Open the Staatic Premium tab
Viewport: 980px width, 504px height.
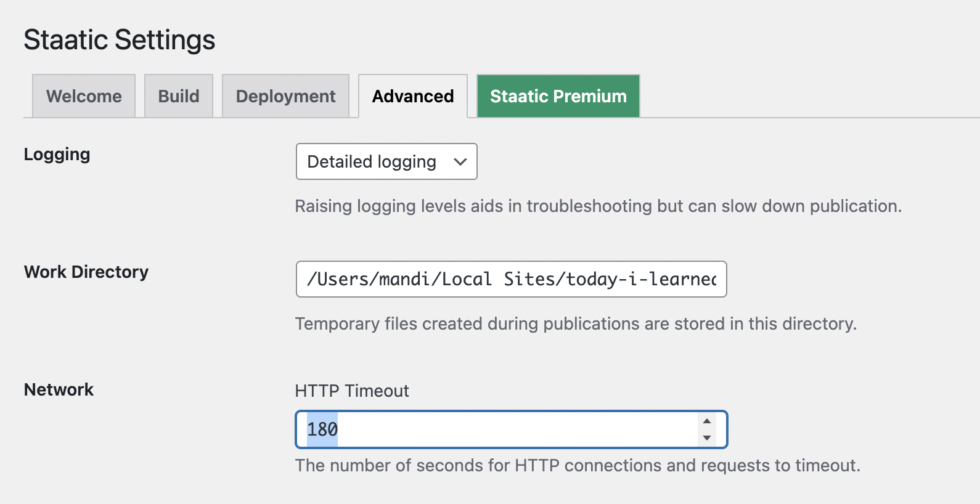558,96
